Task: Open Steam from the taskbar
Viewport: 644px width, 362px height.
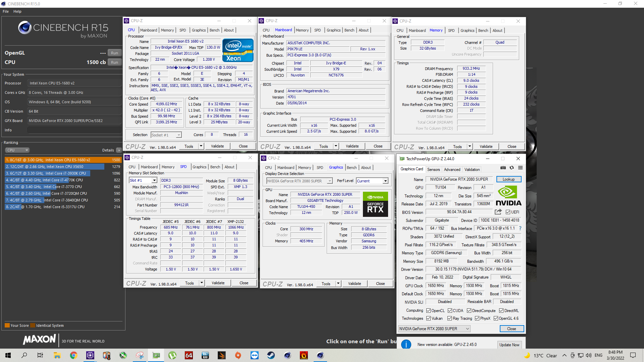Action: pos(271,355)
